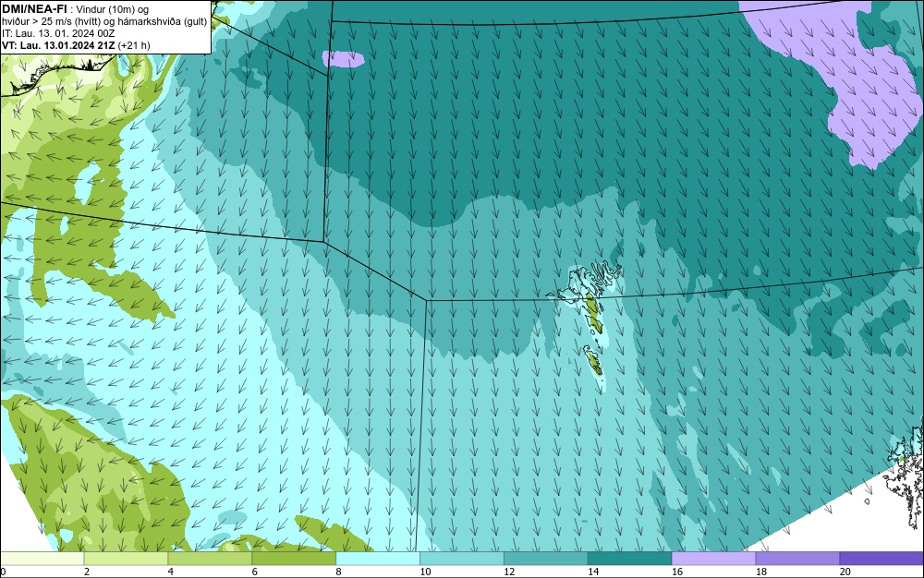Click the legend value label 10
This screenshot has height=578, width=924.
pyautogui.click(x=425, y=572)
